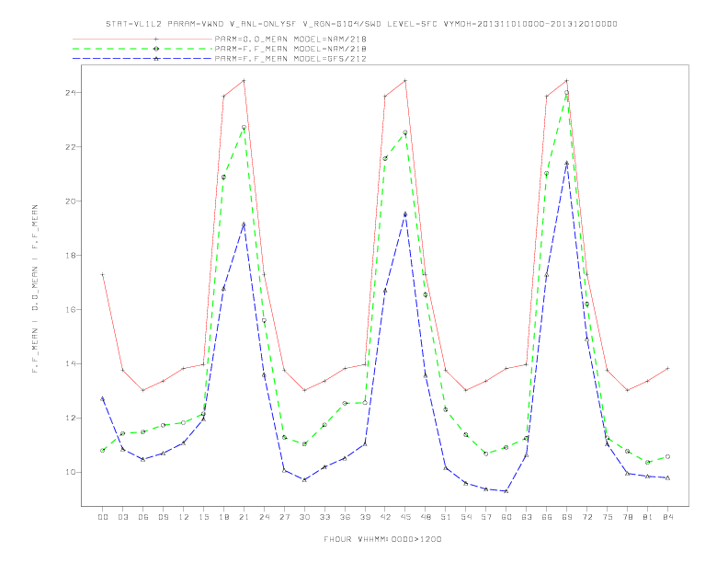Viewport: 728px width, 563px height.
Task: Click y-axis tick label 14
Action: pos(71,363)
